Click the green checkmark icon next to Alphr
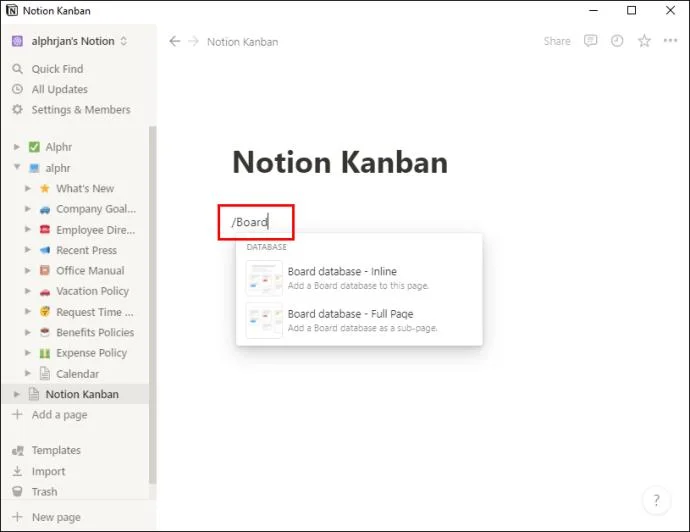 [x=34, y=147]
